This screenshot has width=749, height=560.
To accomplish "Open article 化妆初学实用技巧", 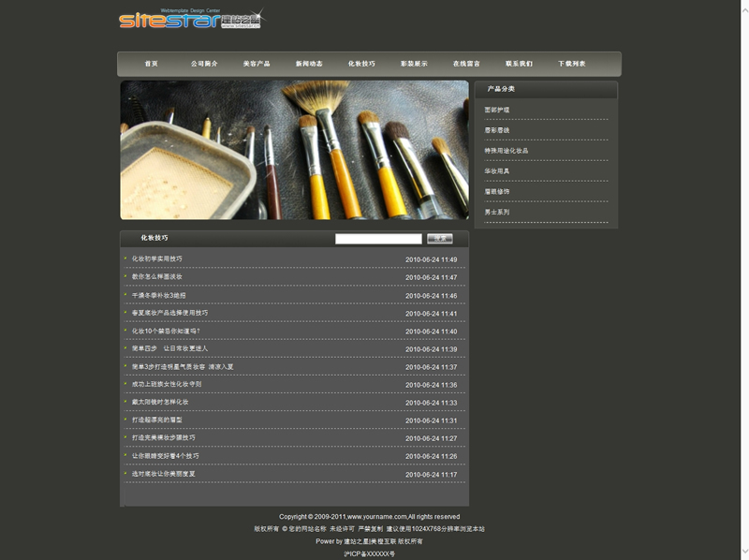I will click(x=157, y=259).
